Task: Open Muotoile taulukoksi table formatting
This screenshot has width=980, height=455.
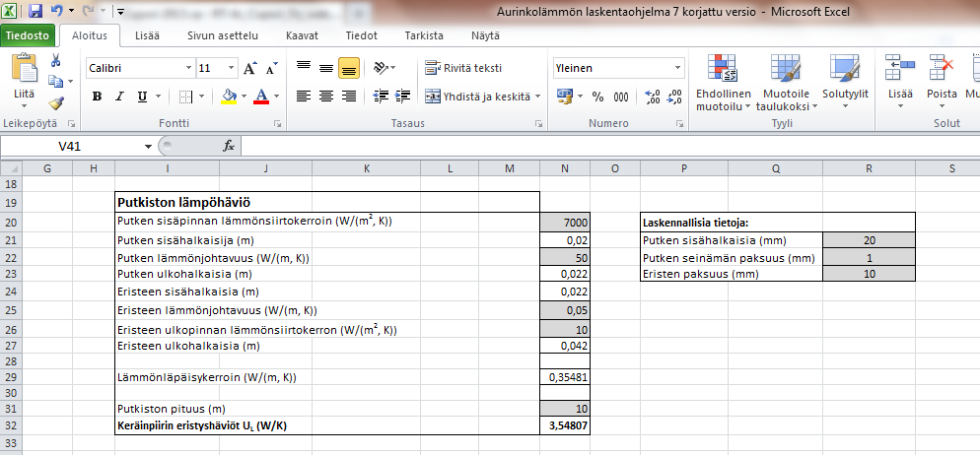Action: click(786, 83)
